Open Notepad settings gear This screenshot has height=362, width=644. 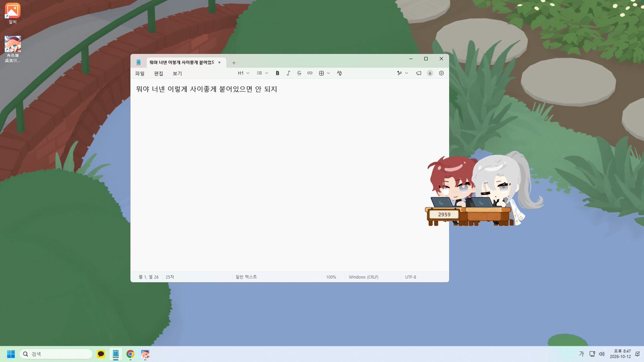[442, 73]
